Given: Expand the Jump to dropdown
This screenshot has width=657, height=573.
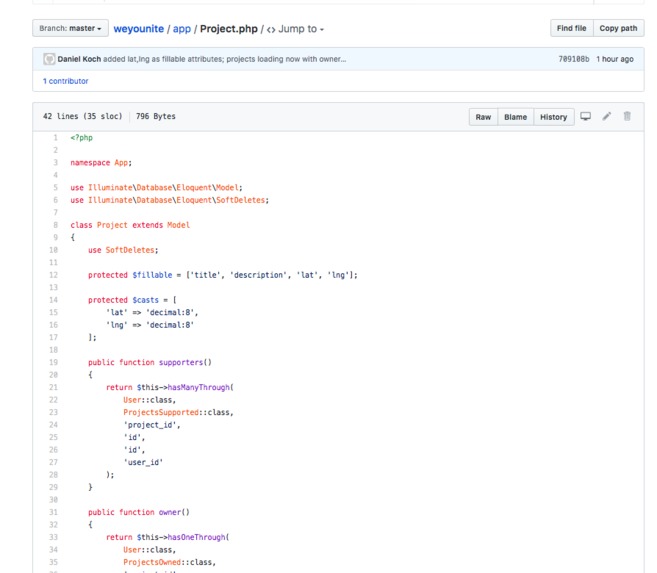Looking at the screenshot, I should (295, 29).
